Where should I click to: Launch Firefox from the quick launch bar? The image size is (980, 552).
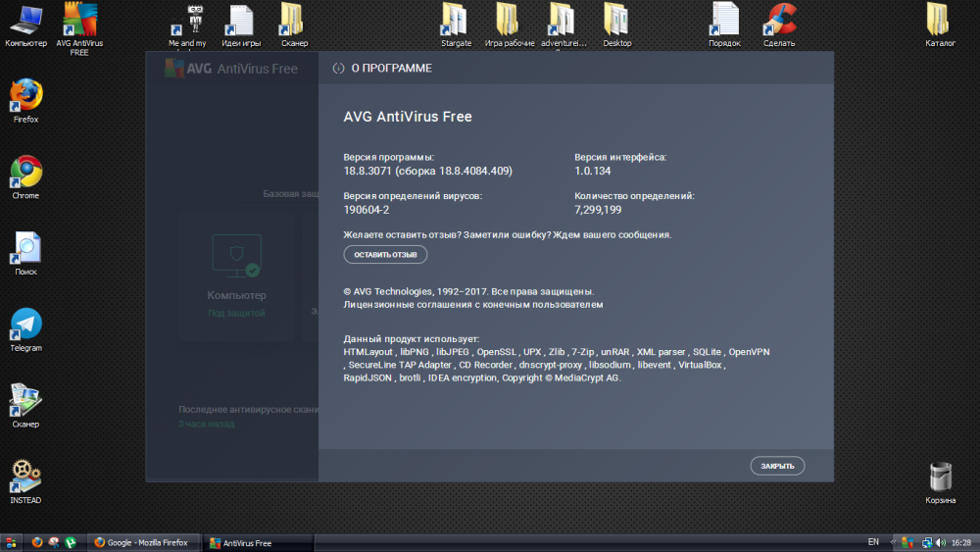(x=37, y=542)
